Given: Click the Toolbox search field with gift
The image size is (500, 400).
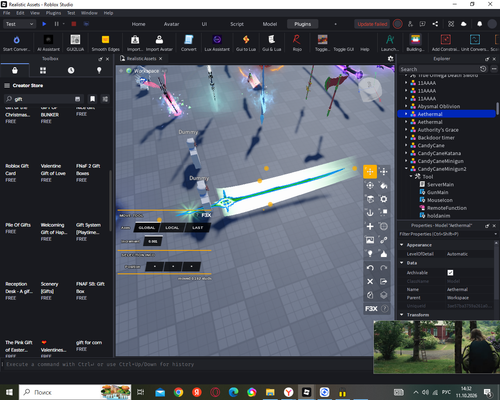Looking at the screenshot, I should click(x=42, y=99).
